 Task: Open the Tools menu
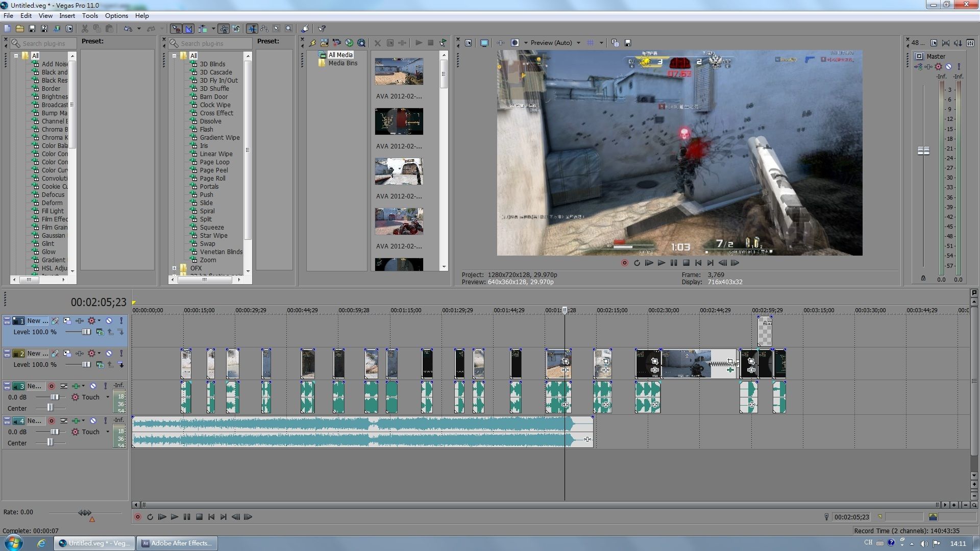coord(90,16)
